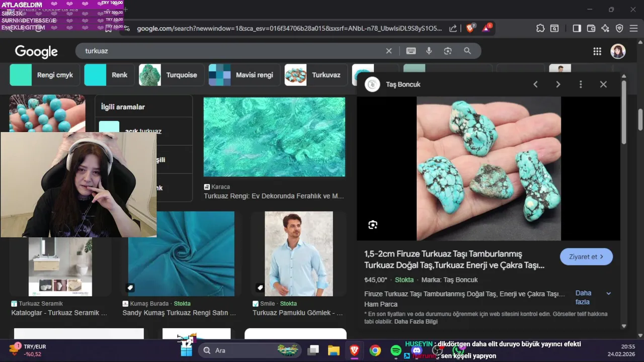644x362 pixels.
Task: Open Chrome from the taskbar
Action: (x=375, y=350)
